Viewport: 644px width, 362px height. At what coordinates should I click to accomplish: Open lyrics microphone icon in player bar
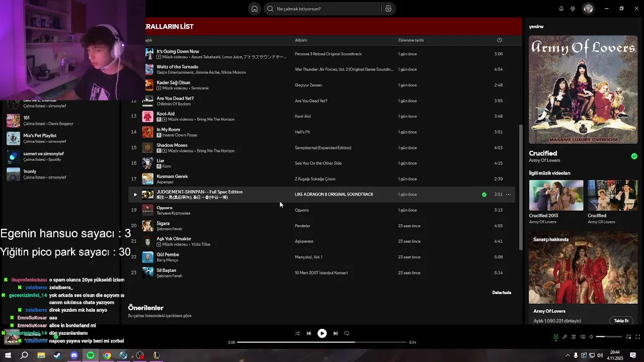coord(565,337)
